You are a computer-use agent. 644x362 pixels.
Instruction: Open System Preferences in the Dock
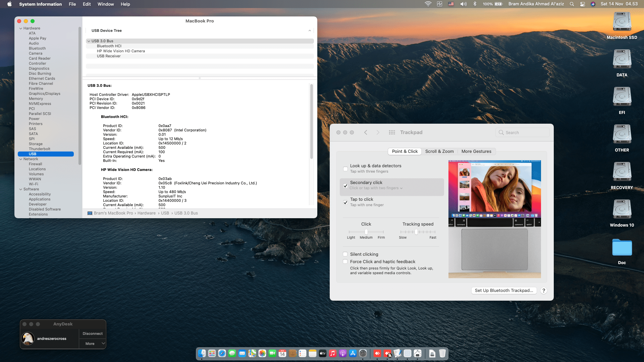pos(363,353)
